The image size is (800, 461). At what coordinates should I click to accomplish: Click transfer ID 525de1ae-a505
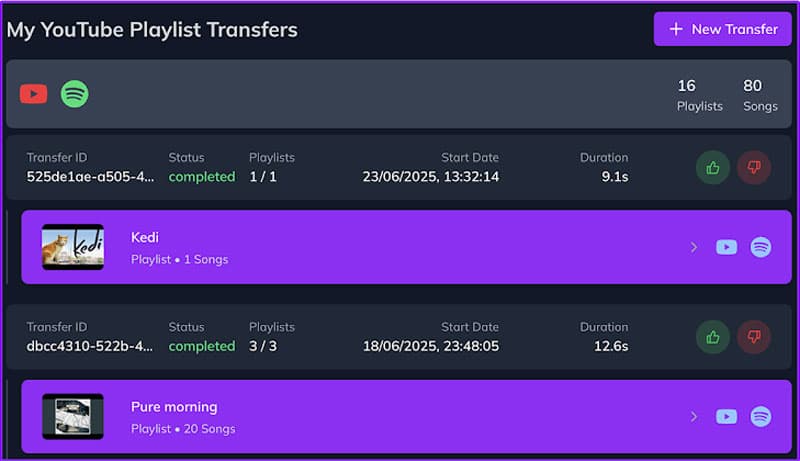pos(90,177)
